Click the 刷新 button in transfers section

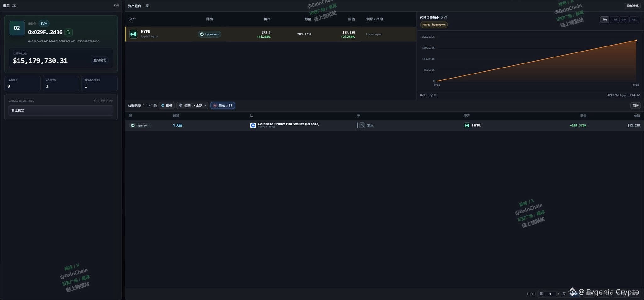[635, 106]
